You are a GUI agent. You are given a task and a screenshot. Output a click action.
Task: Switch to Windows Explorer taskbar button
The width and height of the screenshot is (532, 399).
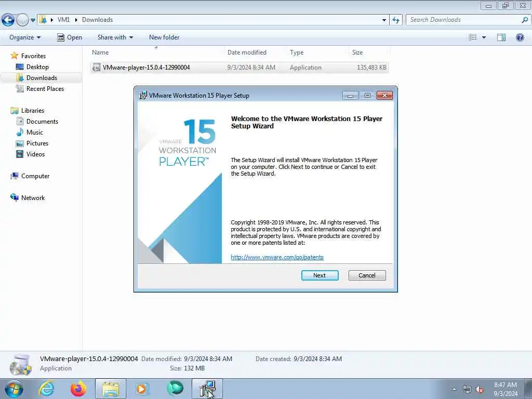111,389
